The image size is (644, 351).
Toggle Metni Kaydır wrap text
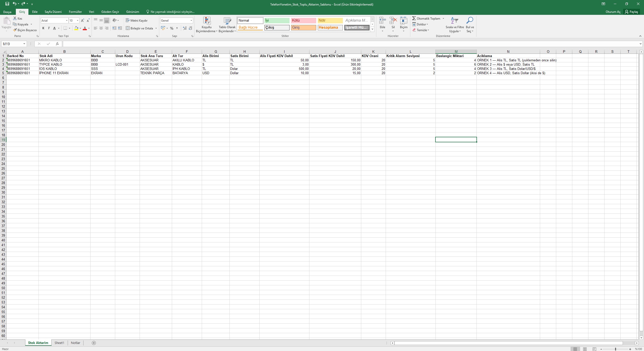[137, 20]
